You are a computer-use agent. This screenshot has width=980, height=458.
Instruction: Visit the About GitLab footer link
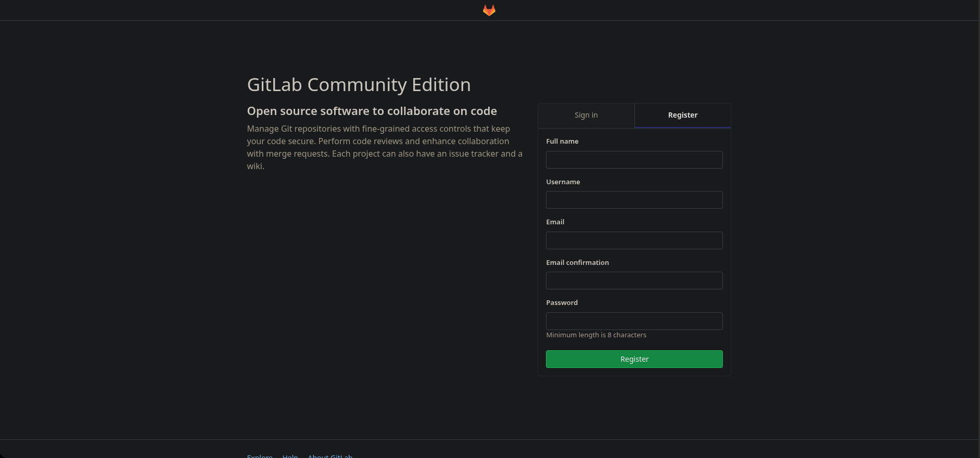[330, 455]
